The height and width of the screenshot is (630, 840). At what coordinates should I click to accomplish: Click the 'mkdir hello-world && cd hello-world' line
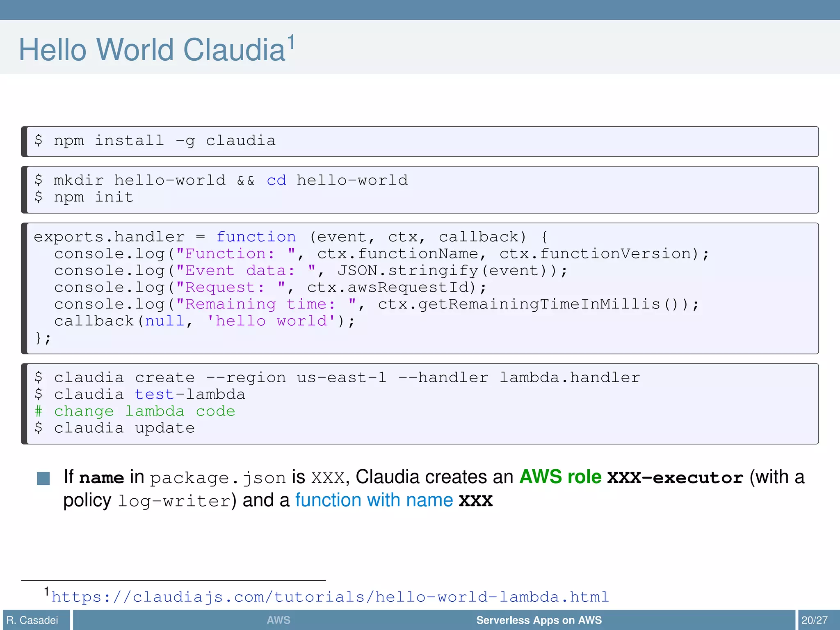tap(221, 180)
